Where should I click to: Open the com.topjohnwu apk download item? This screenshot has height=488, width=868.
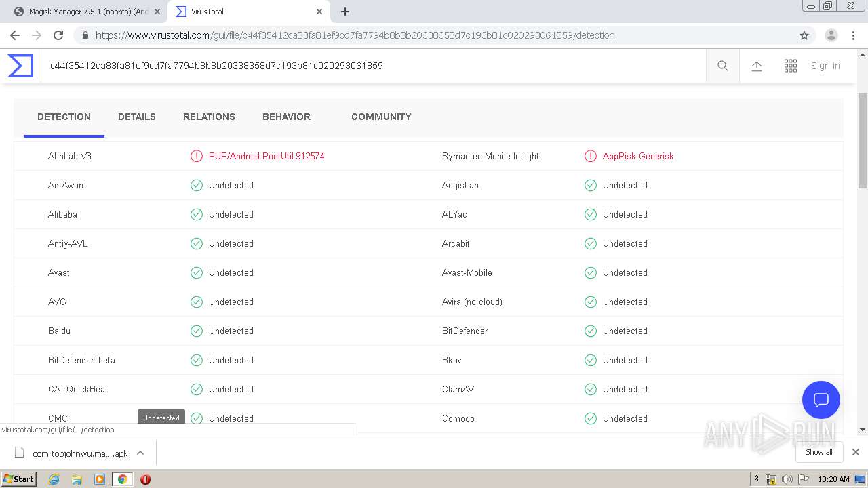coord(80,453)
